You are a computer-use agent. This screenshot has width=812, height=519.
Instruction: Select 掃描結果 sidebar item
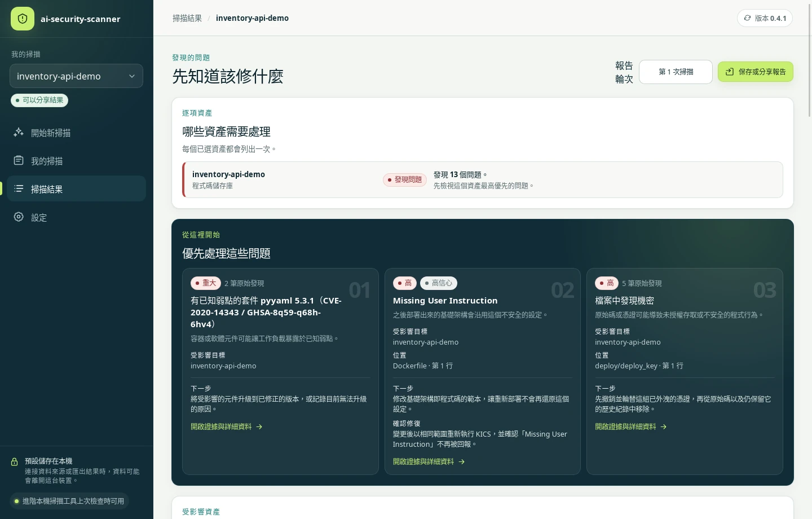pyautogui.click(x=76, y=189)
